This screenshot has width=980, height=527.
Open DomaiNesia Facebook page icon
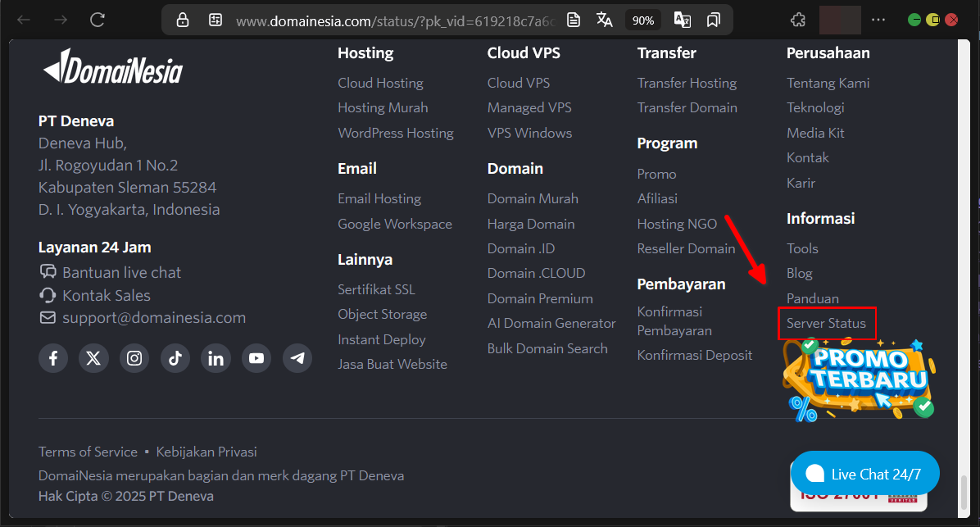tap(53, 358)
